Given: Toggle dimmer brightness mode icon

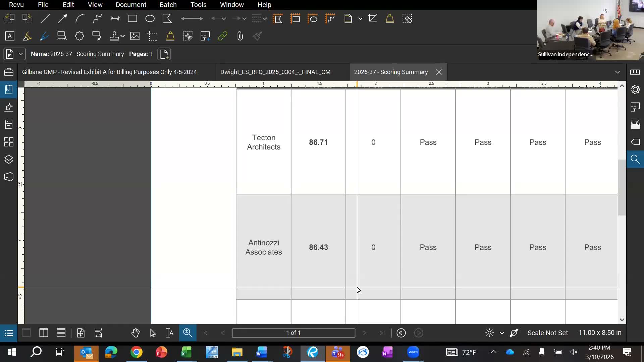Looking at the screenshot, I should pyautogui.click(x=489, y=333).
